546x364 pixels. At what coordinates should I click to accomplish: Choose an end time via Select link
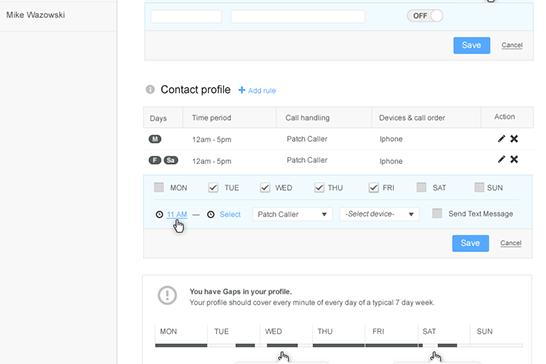click(230, 214)
